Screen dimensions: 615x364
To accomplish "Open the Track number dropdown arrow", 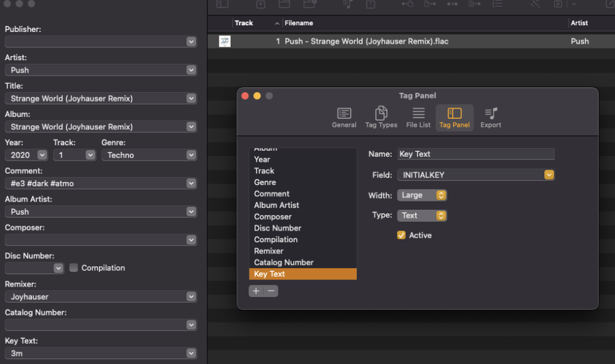I will (90, 155).
